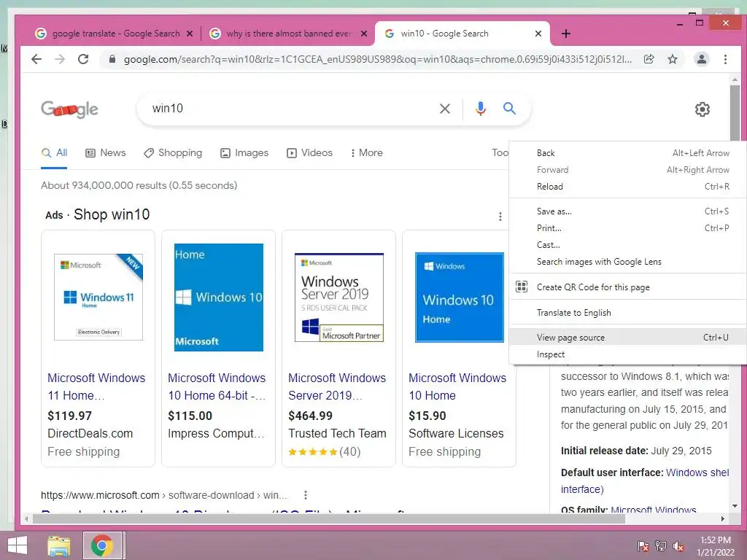Close the win10 Google Search tab
This screenshot has width=747, height=560.
[x=538, y=34]
